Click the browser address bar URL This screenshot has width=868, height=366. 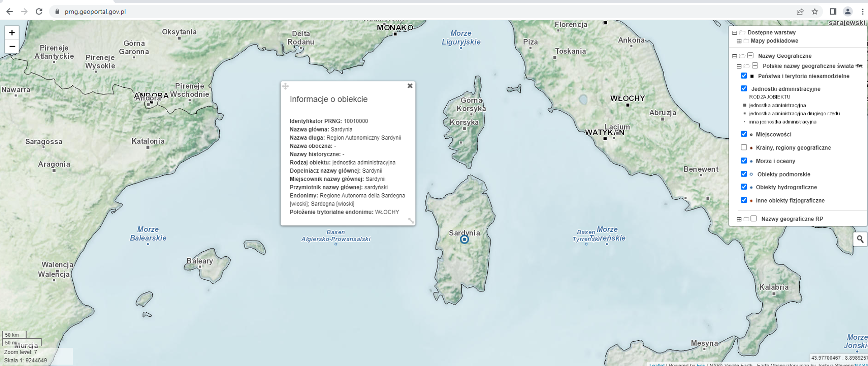coord(95,12)
